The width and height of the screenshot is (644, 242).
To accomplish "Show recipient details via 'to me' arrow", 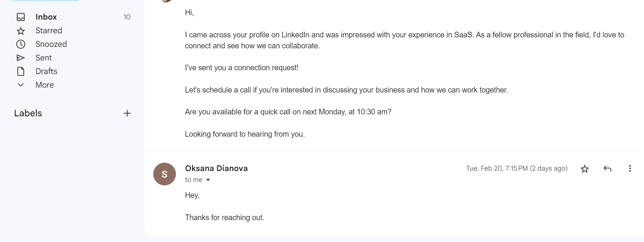I will tap(208, 180).
